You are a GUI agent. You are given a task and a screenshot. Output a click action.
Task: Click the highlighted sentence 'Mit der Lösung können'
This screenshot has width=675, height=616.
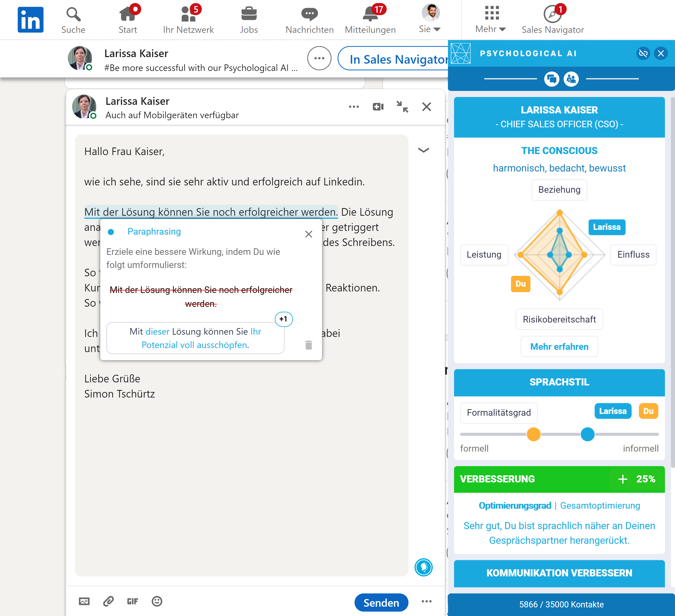pyautogui.click(x=211, y=212)
